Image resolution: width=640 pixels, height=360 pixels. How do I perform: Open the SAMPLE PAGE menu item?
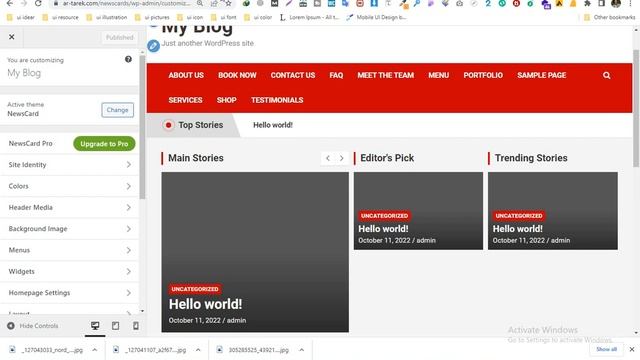542,76
